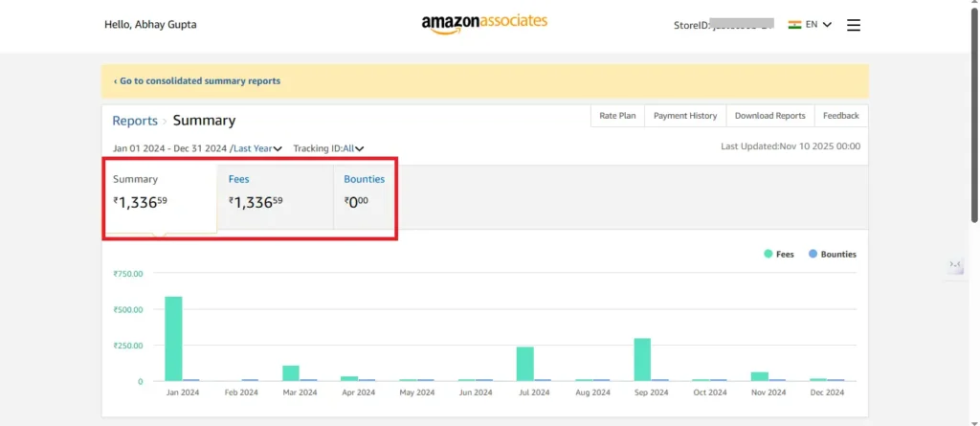Open the hamburger menu icon
This screenshot has width=980, height=426.
854,25
